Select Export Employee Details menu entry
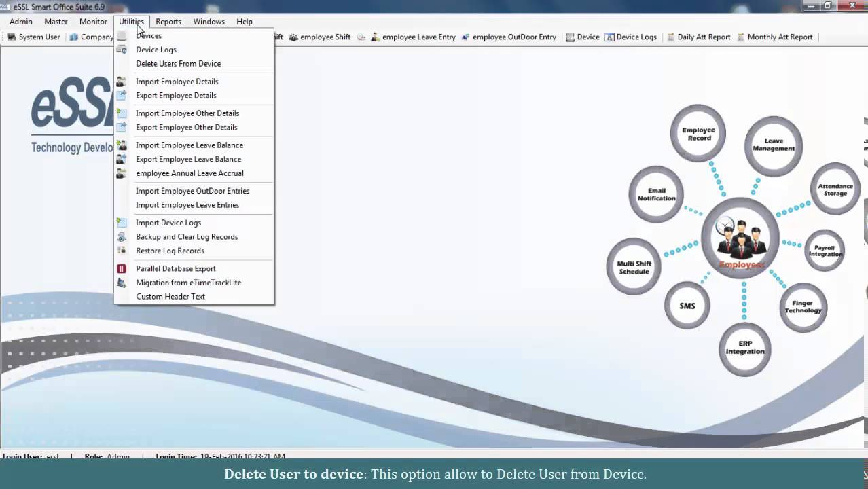The width and height of the screenshot is (868, 489). click(194, 96)
